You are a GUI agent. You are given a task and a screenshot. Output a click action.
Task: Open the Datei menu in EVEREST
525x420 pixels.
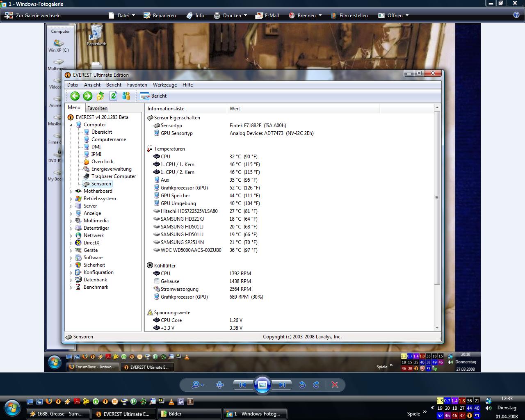(x=73, y=85)
